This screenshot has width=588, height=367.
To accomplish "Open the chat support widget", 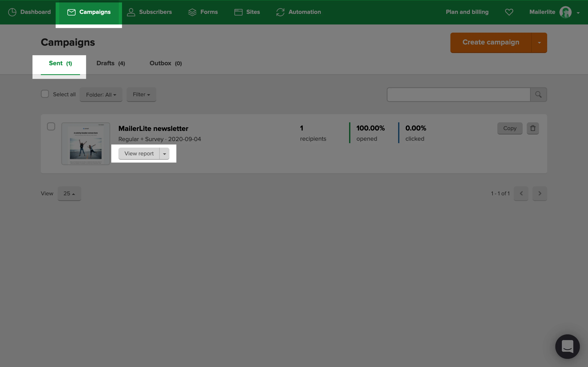I will point(567,346).
